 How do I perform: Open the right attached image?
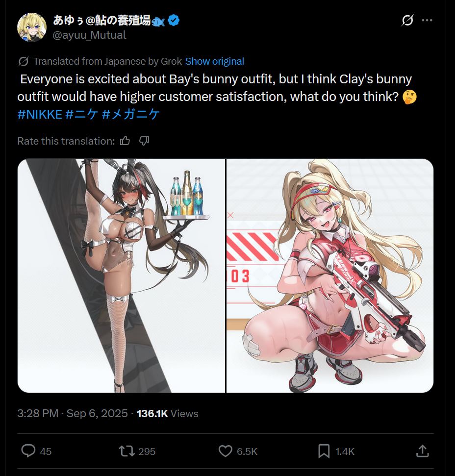(x=330, y=276)
